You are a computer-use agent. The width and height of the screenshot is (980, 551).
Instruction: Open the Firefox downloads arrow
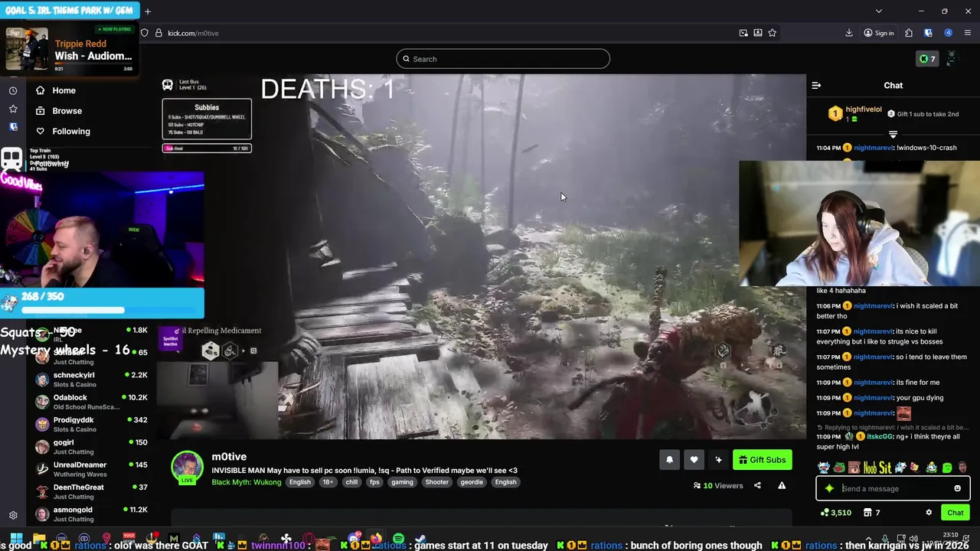click(849, 33)
